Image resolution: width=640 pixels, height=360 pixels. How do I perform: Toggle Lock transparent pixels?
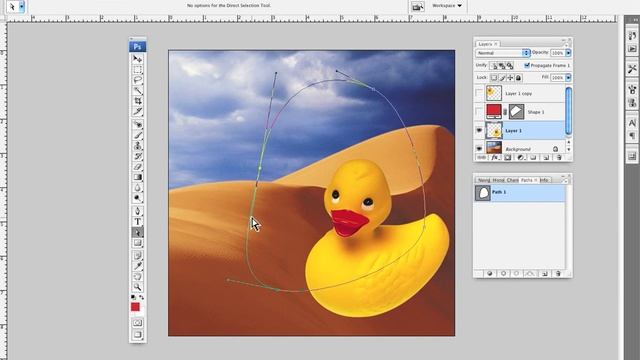(494, 78)
